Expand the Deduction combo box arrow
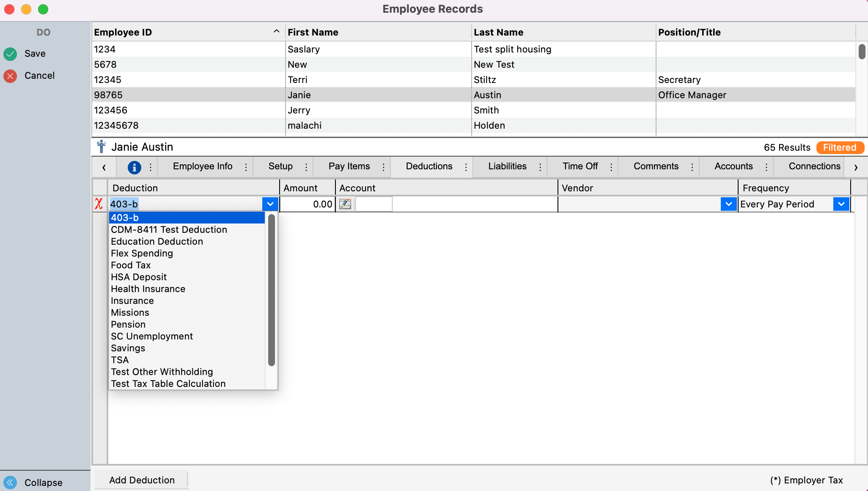This screenshot has height=491, width=868. pyautogui.click(x=270, y=204)
